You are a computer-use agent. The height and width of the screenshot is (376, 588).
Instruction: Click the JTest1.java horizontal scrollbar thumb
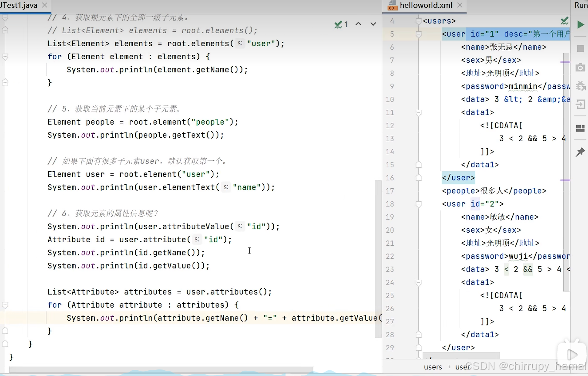point(161,369)
